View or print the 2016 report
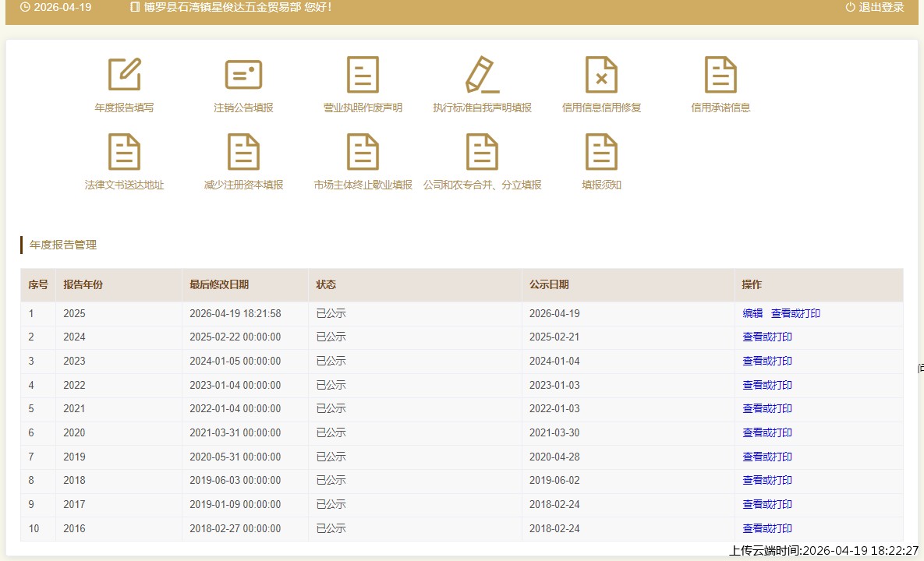 point(767,528)
